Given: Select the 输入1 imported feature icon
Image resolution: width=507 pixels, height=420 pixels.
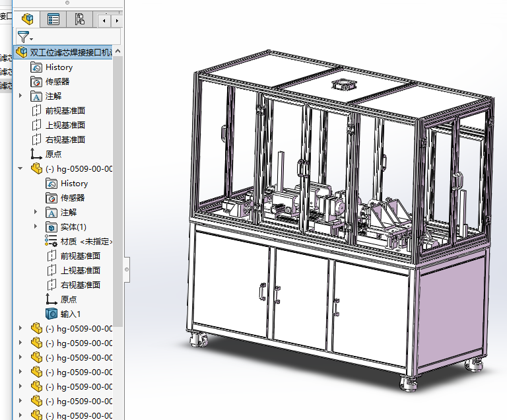Looking at the screenshot, I should pyautogui.click(x=51, y=314).
